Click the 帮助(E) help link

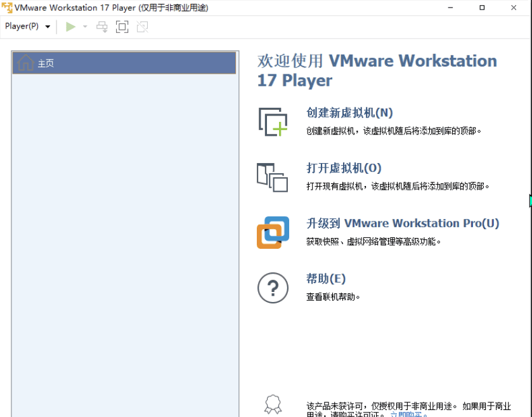coord(326,279)
